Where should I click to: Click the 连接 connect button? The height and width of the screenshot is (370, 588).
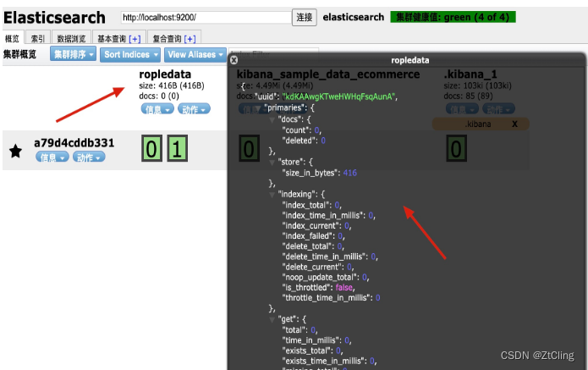point(304,17)
